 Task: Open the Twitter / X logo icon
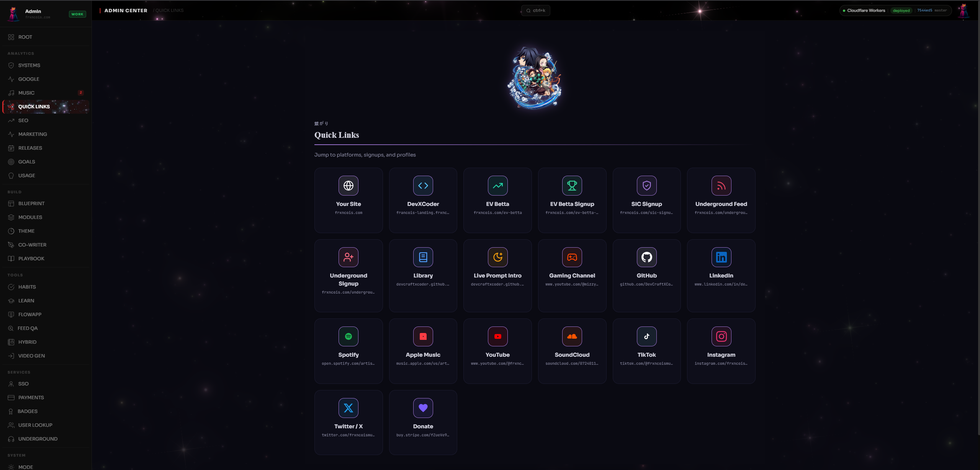[x=348, y=408]
